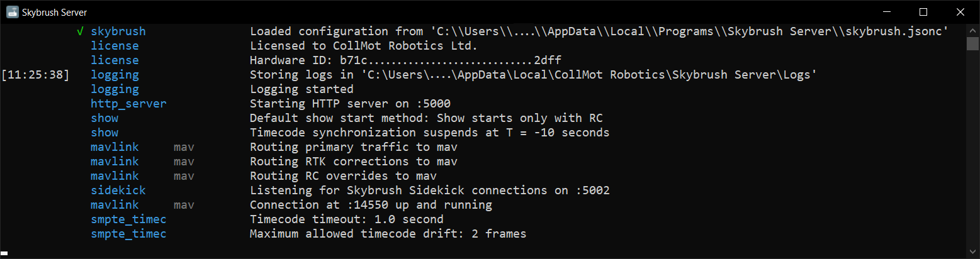
Task: Click the sidekick module label
Action: (118, 190)
